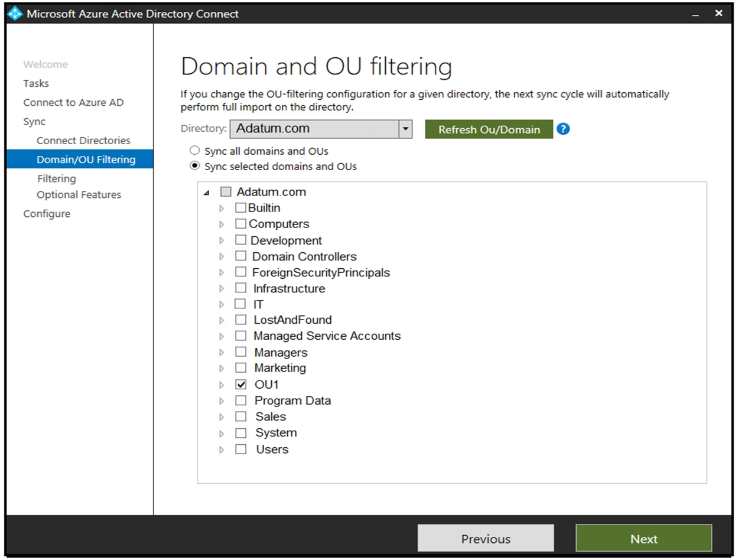
Task: Expand the Managed Service Accounts arrow
Action: [222, 336]
